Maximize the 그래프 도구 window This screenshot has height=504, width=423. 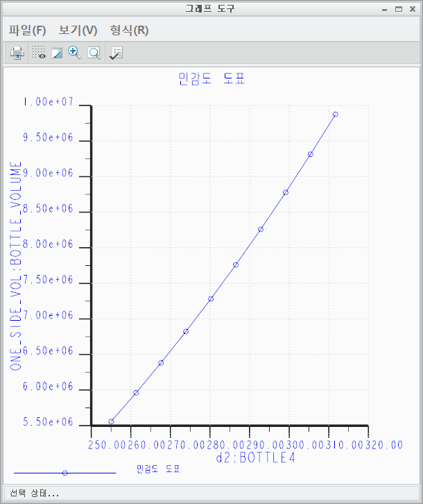399,9
